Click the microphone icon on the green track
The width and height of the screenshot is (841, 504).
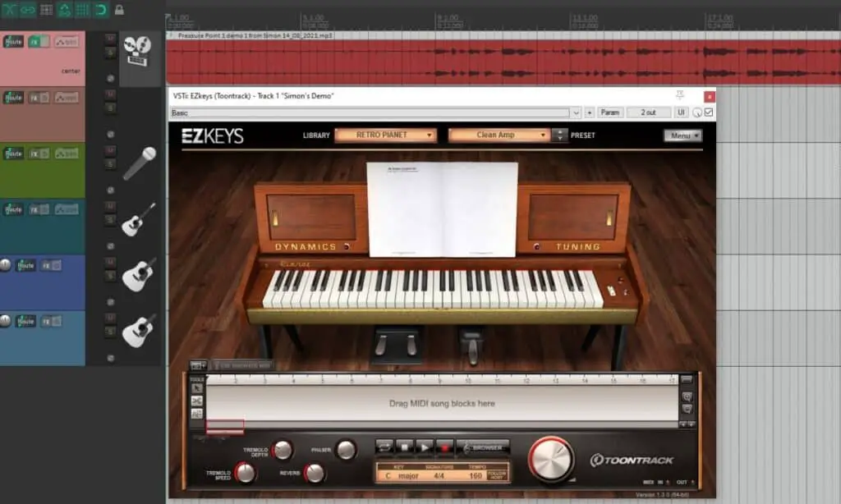(x=140, y=163)
